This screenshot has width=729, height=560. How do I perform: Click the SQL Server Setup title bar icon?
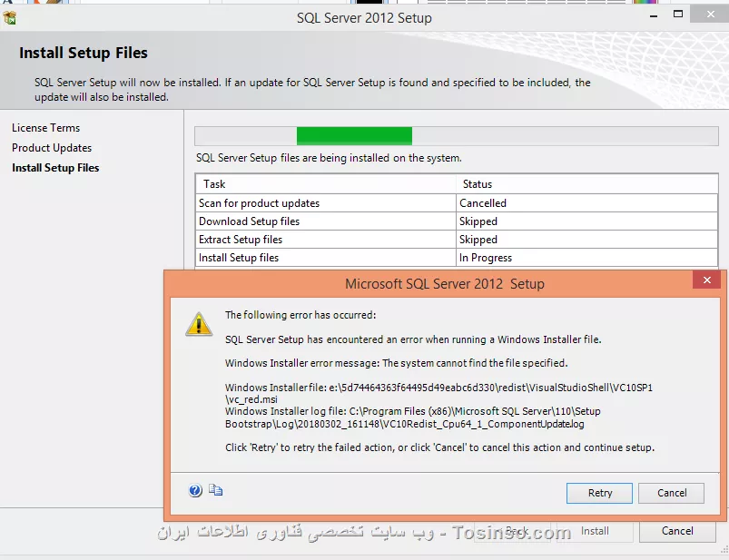[x=9, y=18]
